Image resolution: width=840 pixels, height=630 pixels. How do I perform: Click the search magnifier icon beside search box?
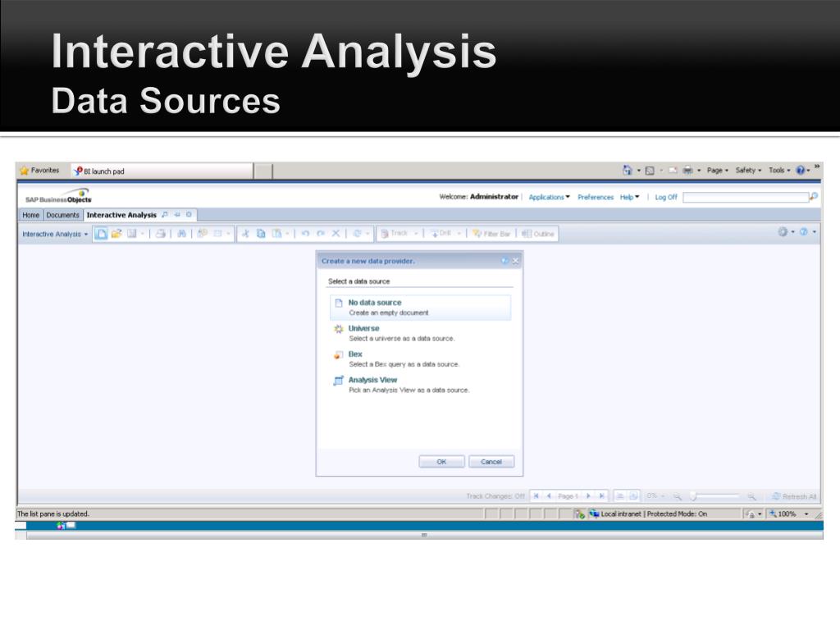(x=814, y=197)
